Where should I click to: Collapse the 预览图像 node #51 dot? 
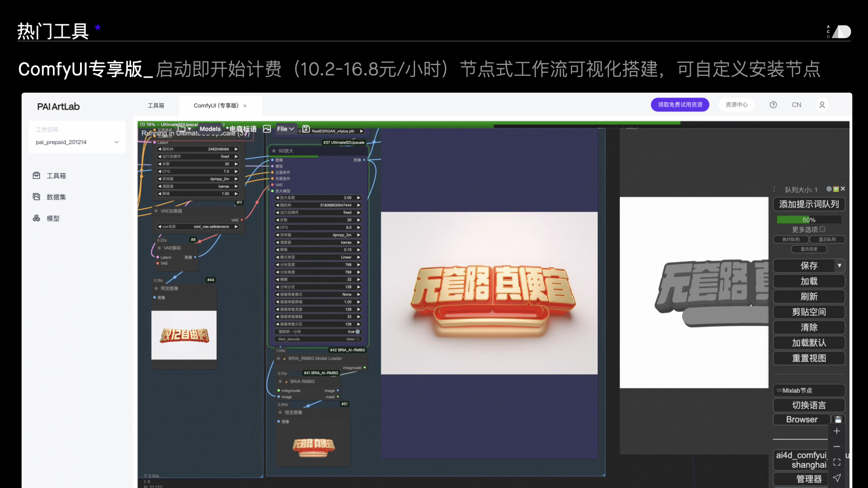pyautogui.click(x=280, y=413)
